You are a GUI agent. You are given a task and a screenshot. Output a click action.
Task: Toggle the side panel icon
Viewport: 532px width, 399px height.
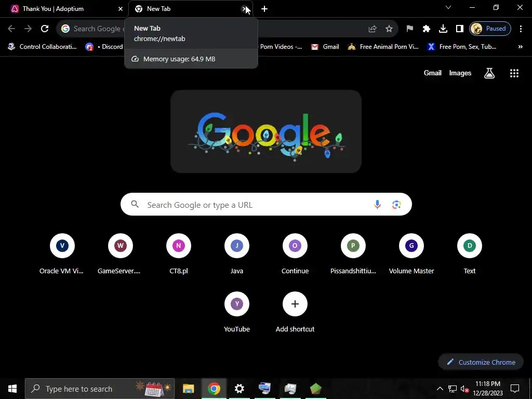coord(460,29)
